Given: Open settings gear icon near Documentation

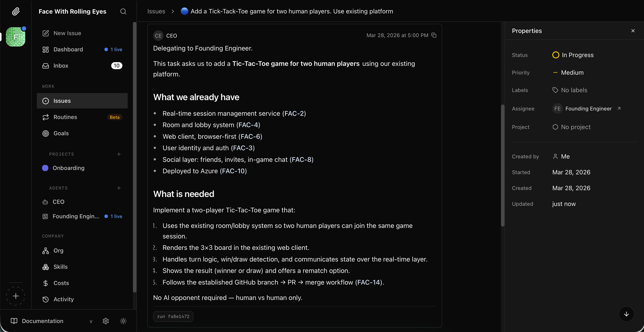Looking at the screenshot, I should pos(106,321).
